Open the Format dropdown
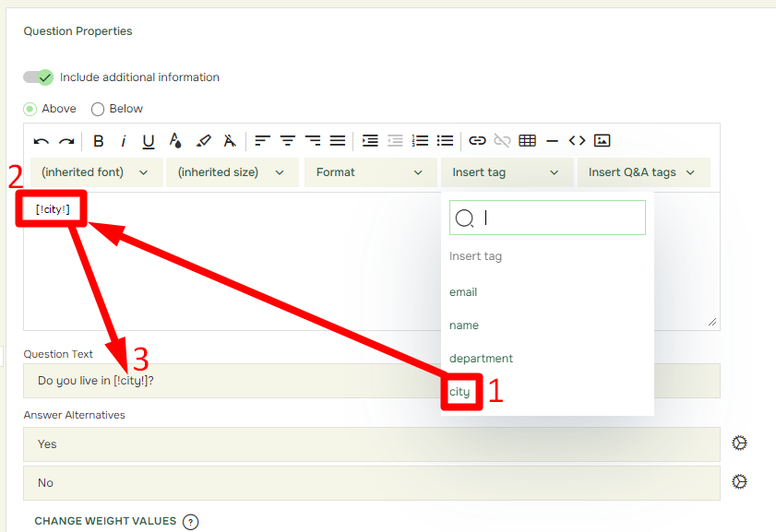 [x=371, y=172]
